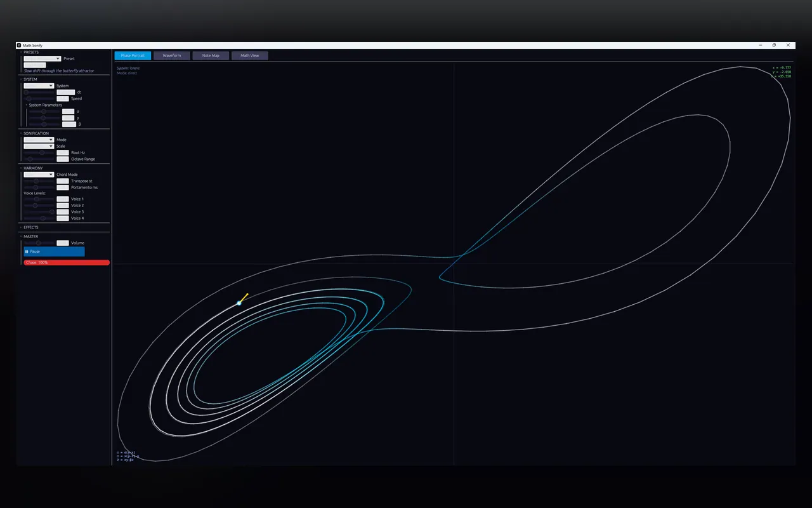This screenshot has height=508, width=812.
Task: Click the σ parameter slider
Action: pos(44,112)
